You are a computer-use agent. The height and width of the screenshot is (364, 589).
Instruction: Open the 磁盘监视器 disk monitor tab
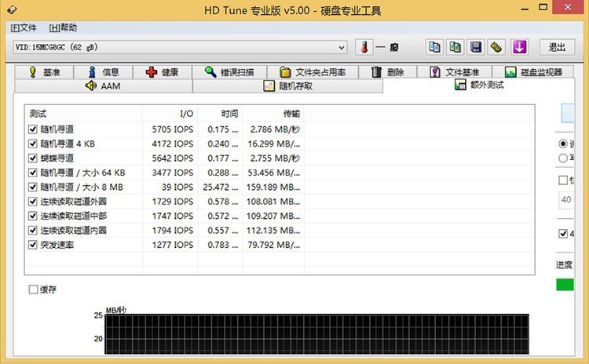click(x=533, y=72)
